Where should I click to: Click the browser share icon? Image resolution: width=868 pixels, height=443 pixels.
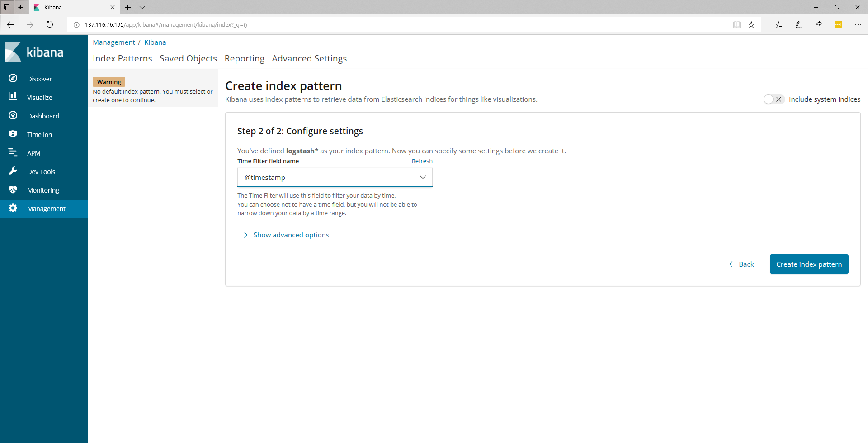tap(818, 24)
